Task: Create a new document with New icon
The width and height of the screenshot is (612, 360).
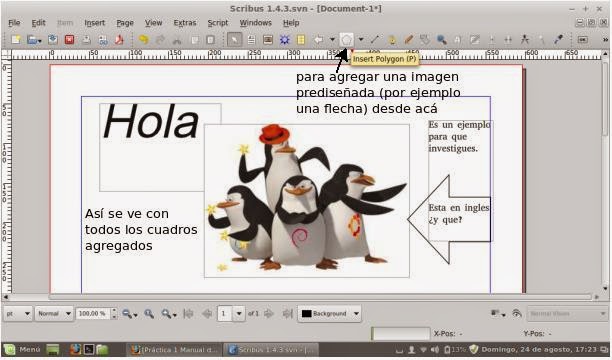Action: tap(16, 39)
